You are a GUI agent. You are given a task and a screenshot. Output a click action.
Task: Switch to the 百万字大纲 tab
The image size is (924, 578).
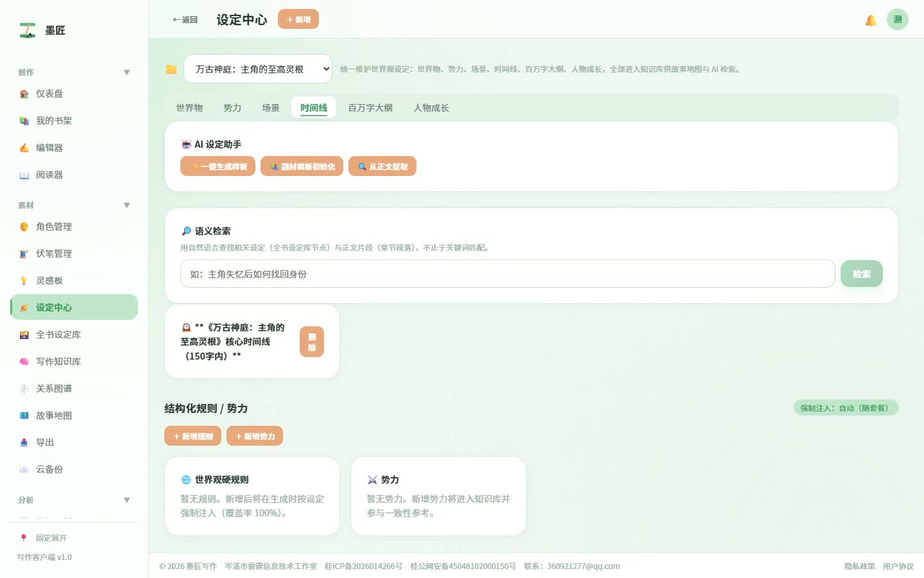(x=370, y=108)
